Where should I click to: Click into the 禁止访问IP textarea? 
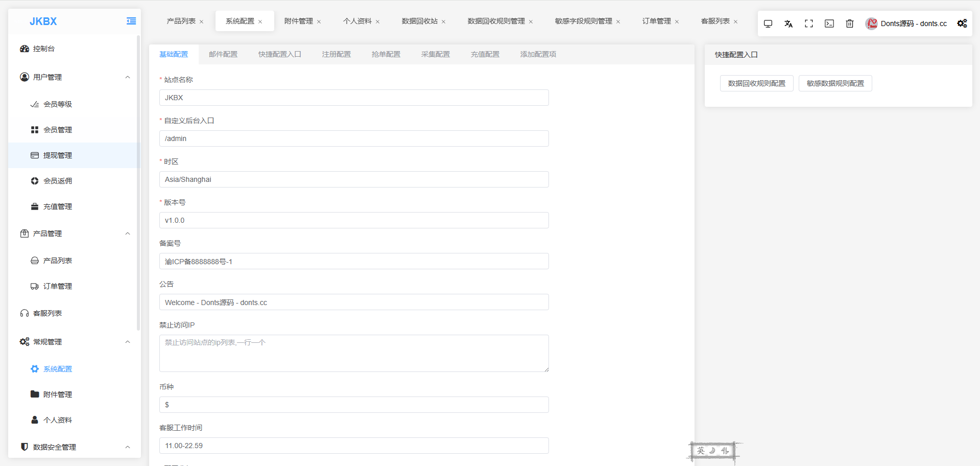354,353
